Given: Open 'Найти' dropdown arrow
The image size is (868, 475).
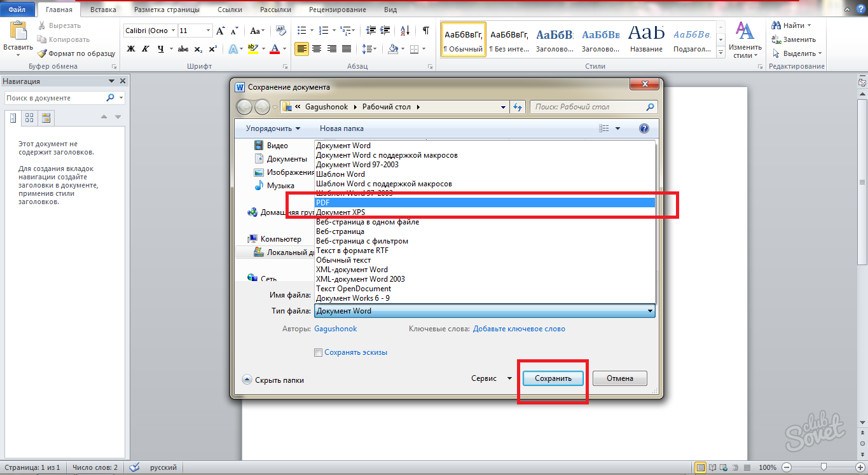Looking at the screenshot, I should pos(809,25).
